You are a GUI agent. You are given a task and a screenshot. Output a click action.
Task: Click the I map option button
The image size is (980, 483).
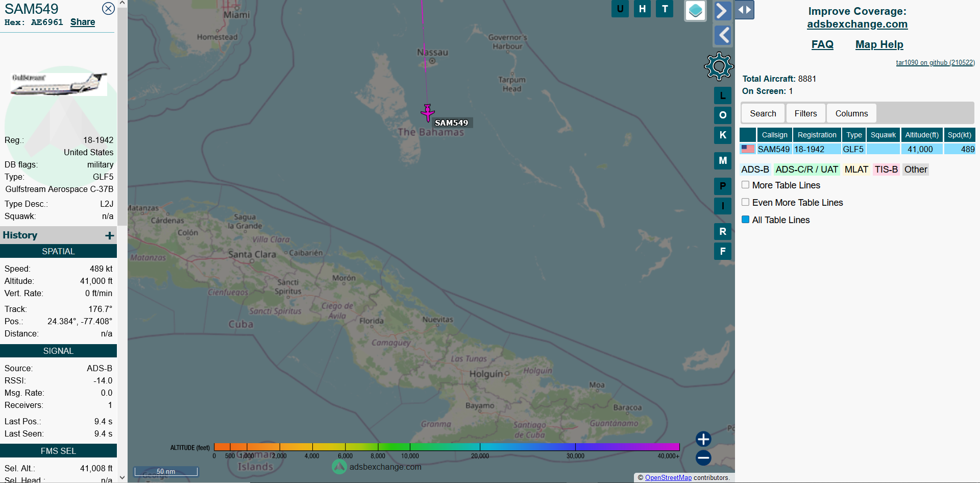723,206
